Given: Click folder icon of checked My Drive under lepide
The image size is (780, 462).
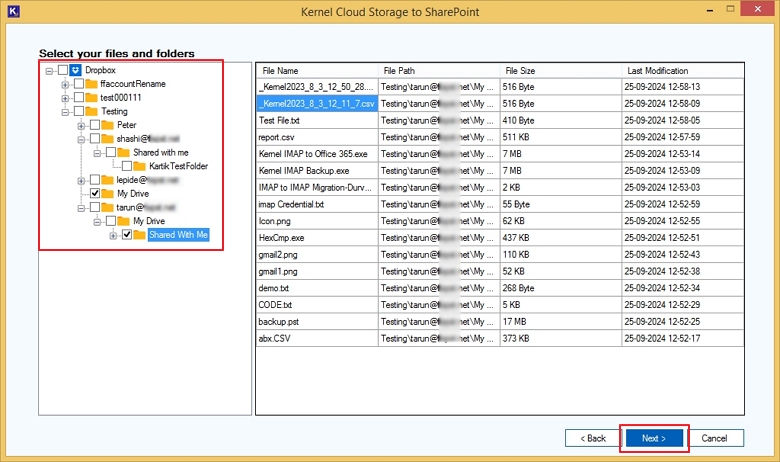Looking at the screenshot, I should pos(107,193).
